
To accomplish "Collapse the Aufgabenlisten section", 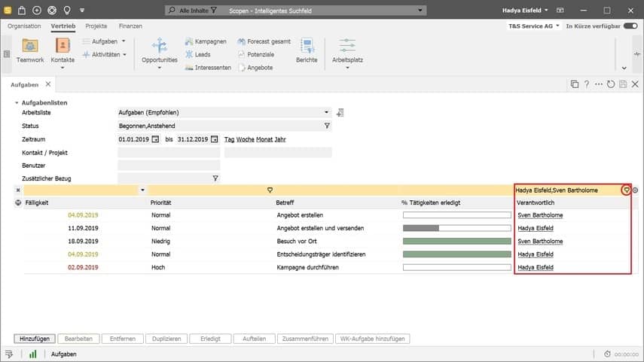I will point(17,102).
